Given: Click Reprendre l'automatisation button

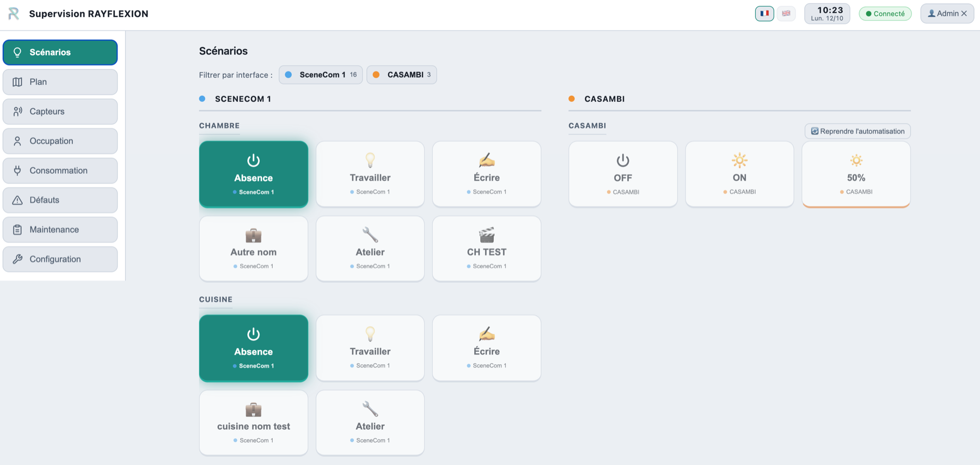Looking at the screenshot, I should [x=857, y=131].
